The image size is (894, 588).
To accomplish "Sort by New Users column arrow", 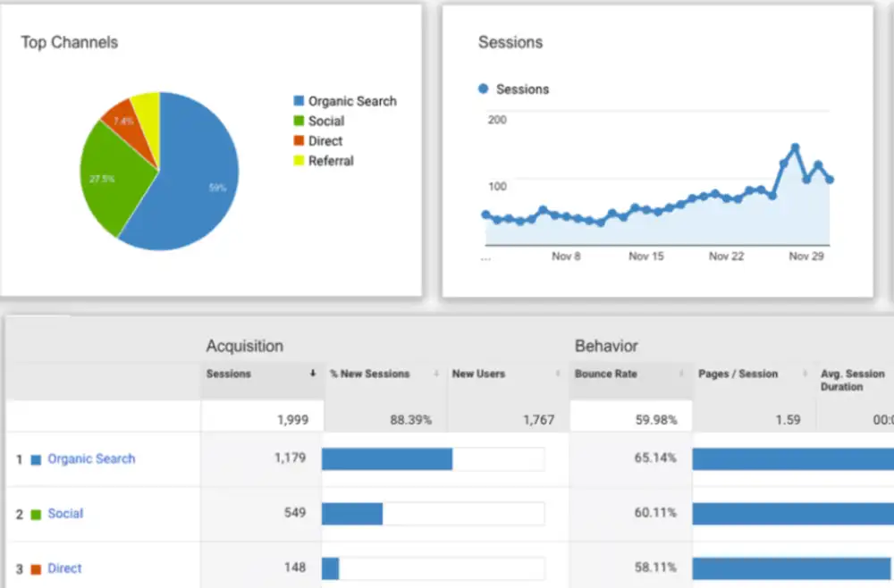I will click(x=558, y=374).
